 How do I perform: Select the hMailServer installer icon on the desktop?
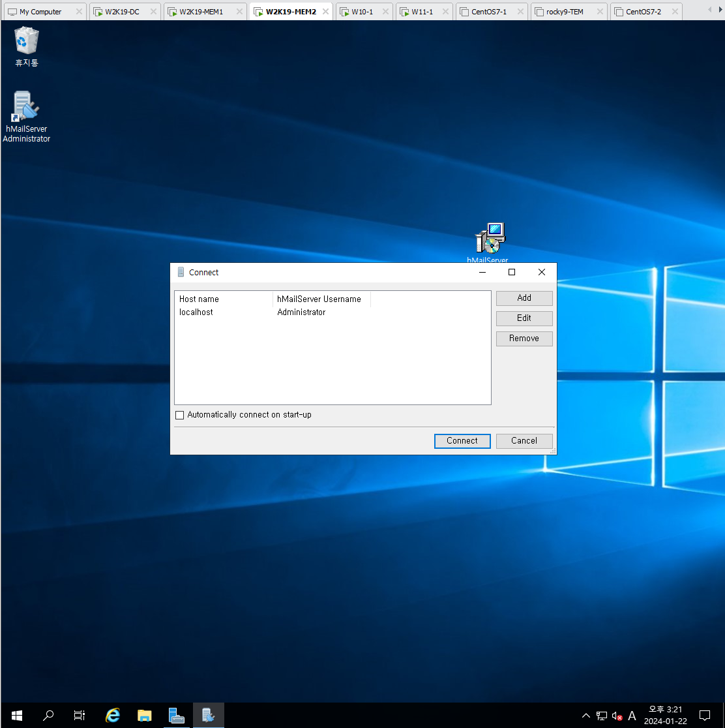489,243
